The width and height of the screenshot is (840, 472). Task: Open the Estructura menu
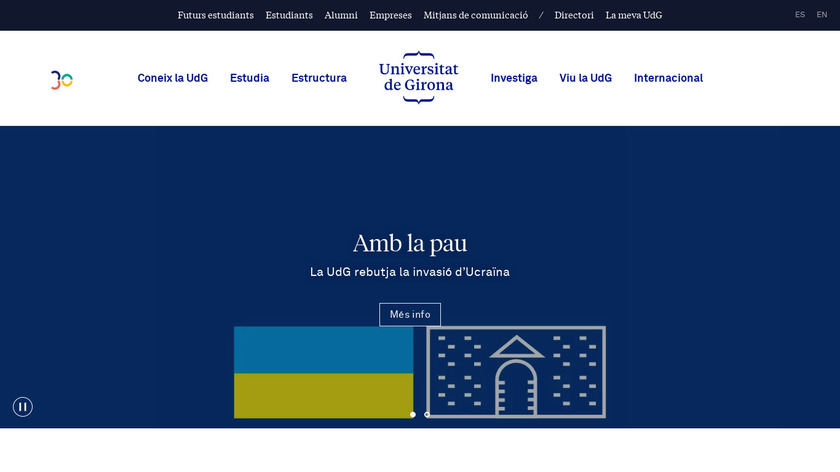319,78
